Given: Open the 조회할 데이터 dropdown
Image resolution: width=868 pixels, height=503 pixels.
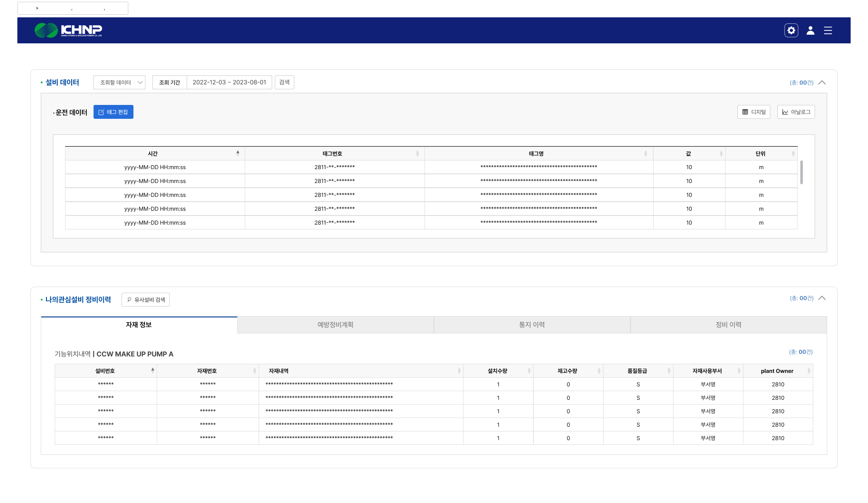Looking at the screenshot, I should 119,82.
